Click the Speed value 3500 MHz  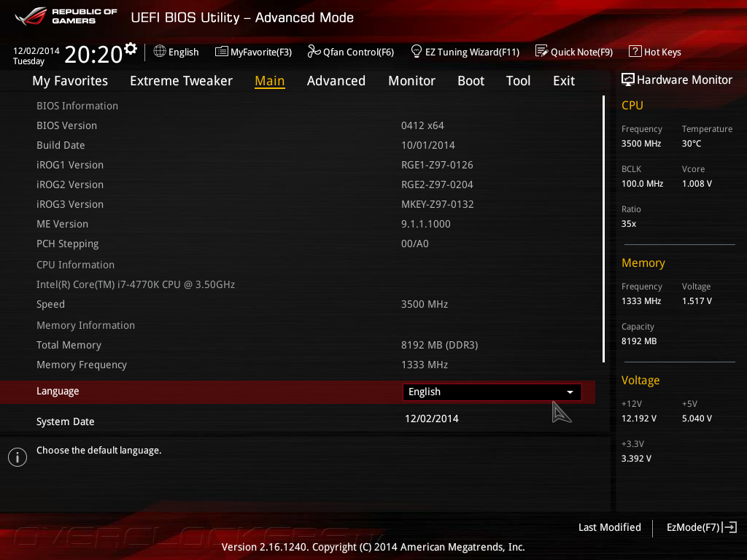click(425, 304)
